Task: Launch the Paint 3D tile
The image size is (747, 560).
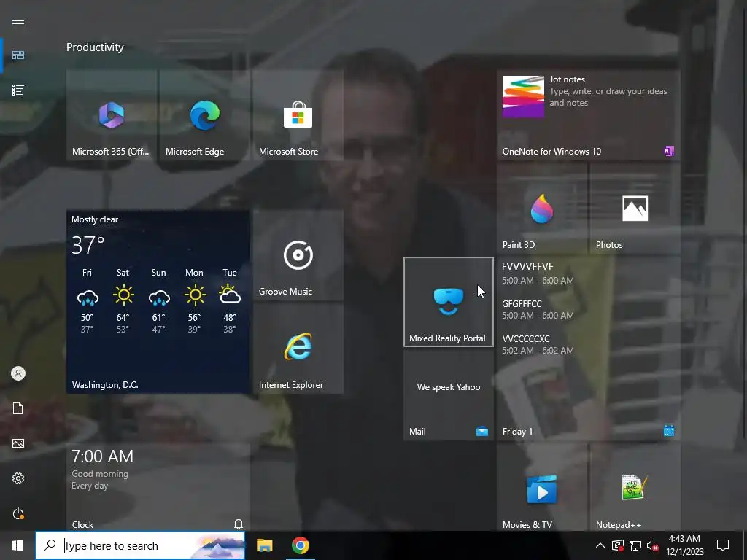Action: coord(542,208)
